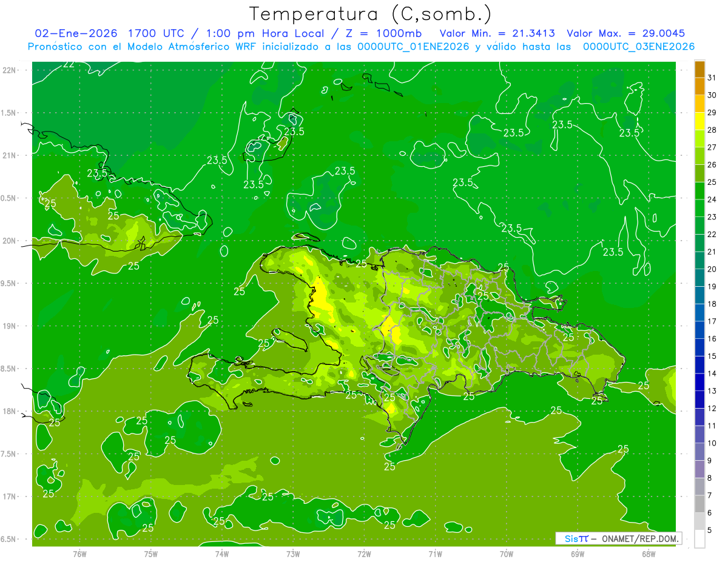Click the '1700 UTC' time text
This screenshot has height=562, width=728.
pos(157,33)
